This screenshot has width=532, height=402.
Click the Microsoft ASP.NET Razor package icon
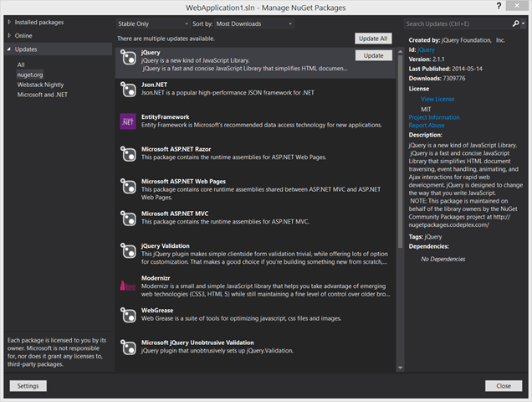(128, 154)
